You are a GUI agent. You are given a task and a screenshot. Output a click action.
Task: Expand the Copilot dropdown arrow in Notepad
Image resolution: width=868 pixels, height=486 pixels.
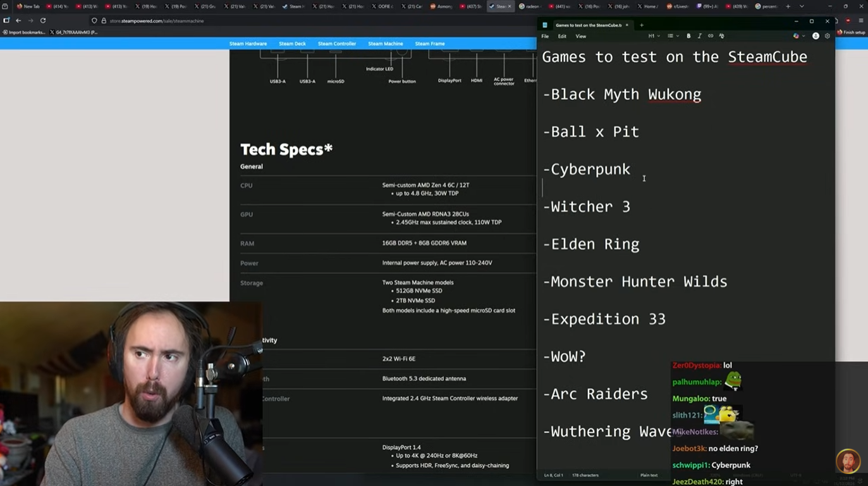tap(804, 36)
